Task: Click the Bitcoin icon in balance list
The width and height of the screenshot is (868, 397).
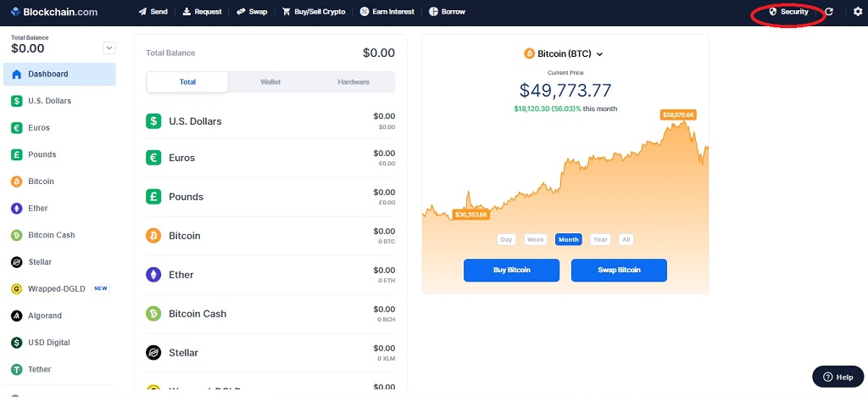Action: pyautogui.click(x=153, y=236)
